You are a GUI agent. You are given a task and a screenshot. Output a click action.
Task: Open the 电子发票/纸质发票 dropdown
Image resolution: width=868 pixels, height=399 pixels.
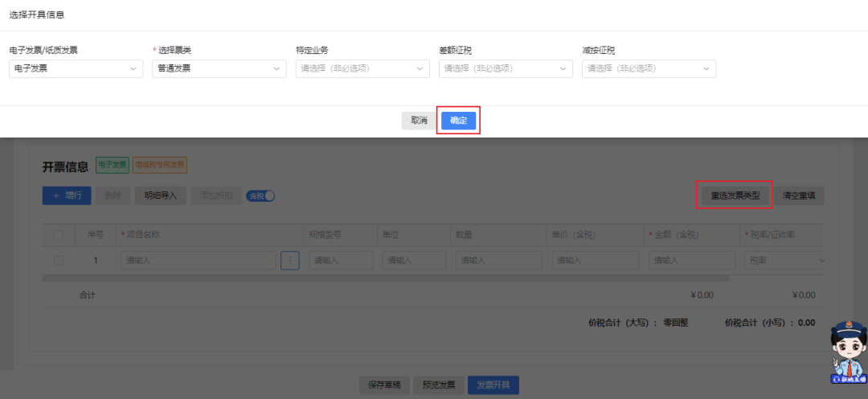(76, 68)
